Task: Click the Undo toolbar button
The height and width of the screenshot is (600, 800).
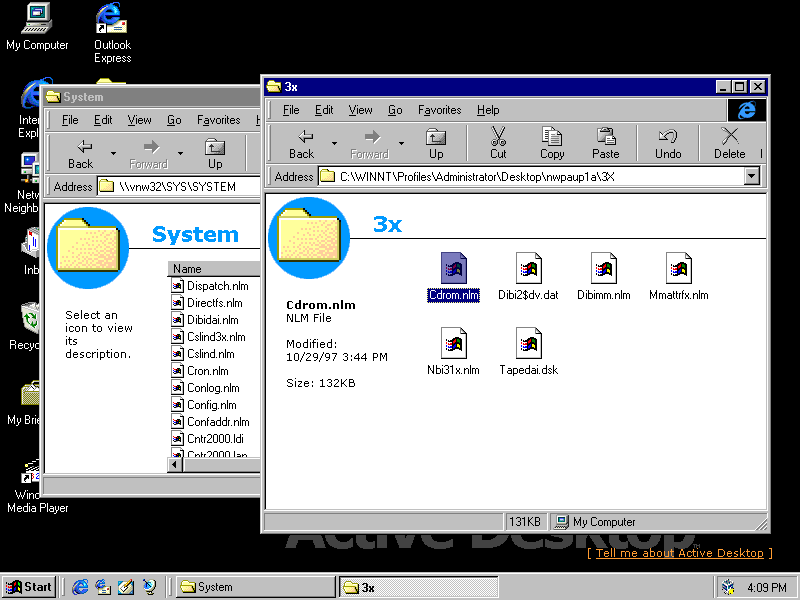Action: pos(668,144)
